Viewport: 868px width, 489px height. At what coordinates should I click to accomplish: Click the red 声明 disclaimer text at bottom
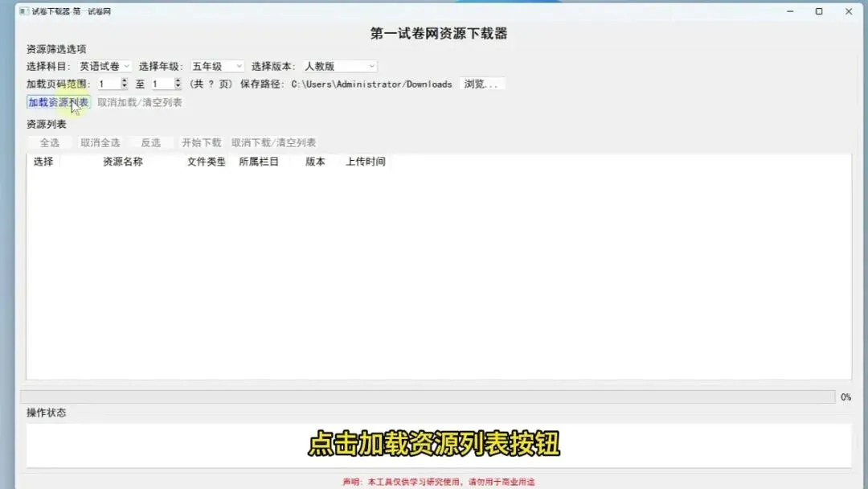[439, 482]
